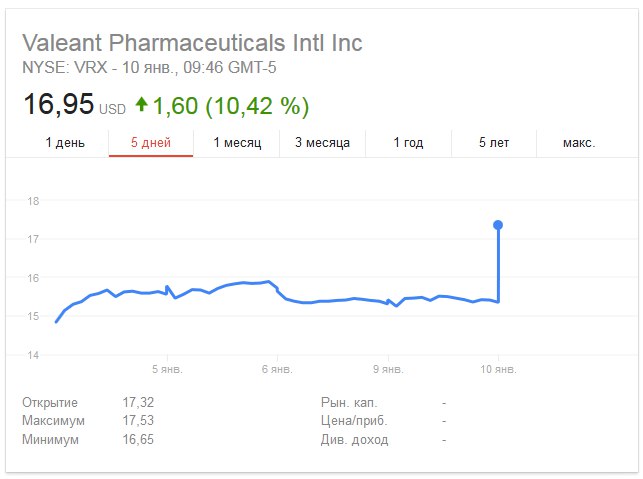Click the 10 янв. axis label
Image resolution: width=643 pixels, height=479 pixels.
click(x=498, y=369)
